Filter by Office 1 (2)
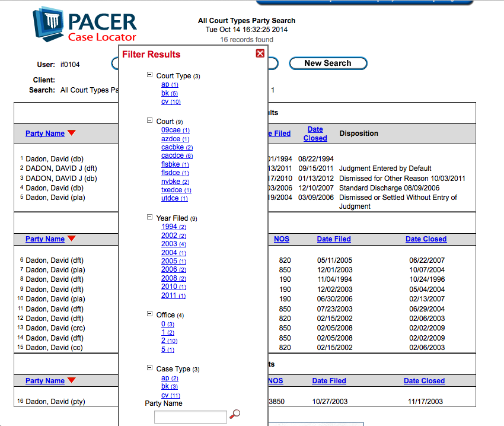Image resolution: width=504 pixels, height=426 pixels. [x=168, y=332]
